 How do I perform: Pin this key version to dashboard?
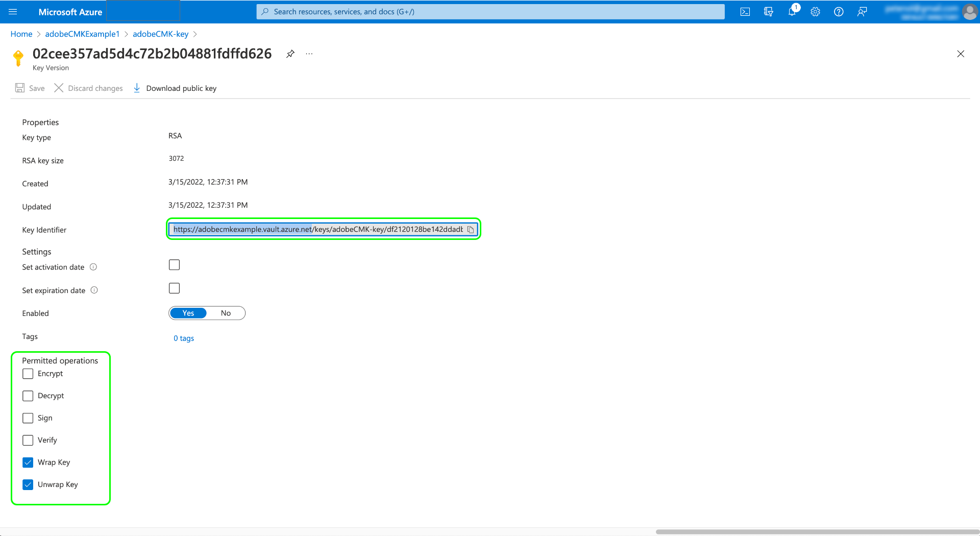pos(290,54)
